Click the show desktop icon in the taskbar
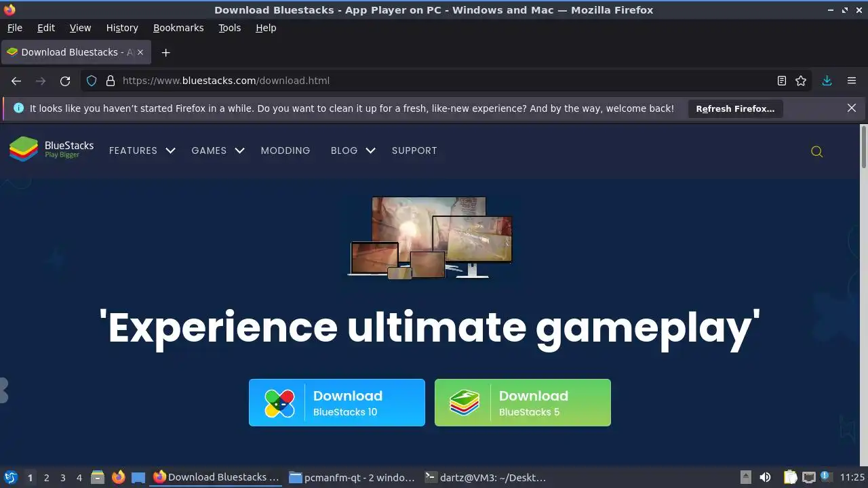The height and width of the screenshot is (488, 868). pyautogui.click(x=138, y=477)
